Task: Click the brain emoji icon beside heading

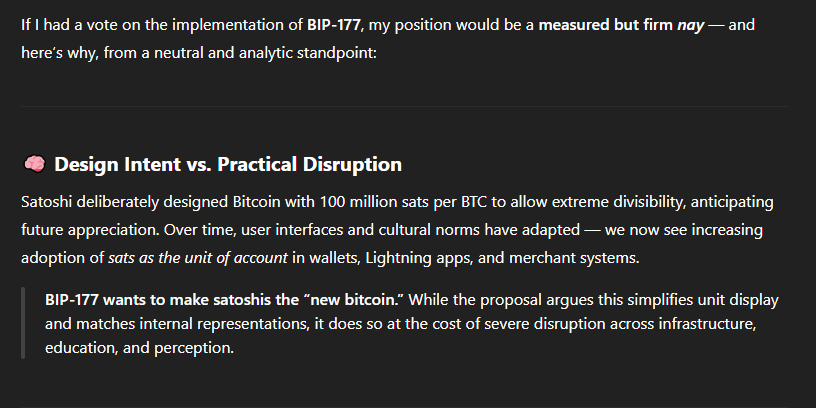Action: pyautogui.click(x=35, y=164)
